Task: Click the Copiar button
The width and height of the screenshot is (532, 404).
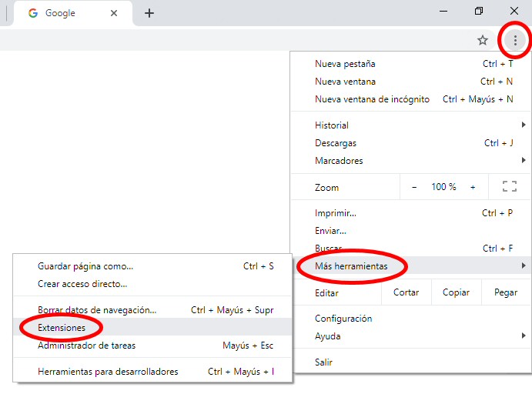Action: [456, 293]
